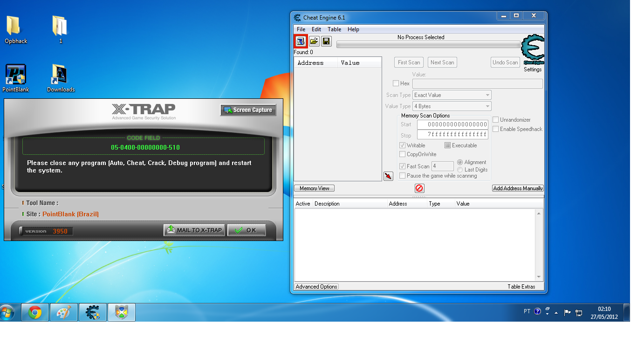644x358 pixels.
Task: Click MAIL TO X-TRAP button
Action: [194, 230]
